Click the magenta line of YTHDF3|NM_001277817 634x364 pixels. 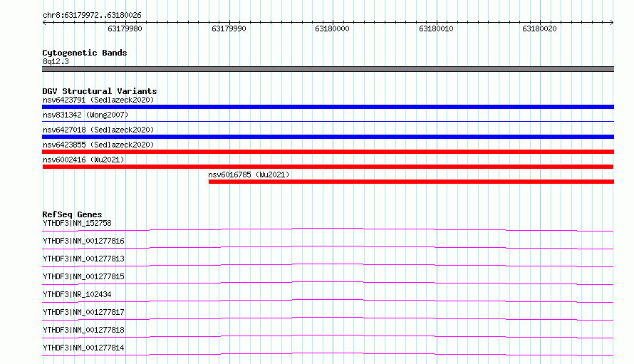tap(328, 318)
